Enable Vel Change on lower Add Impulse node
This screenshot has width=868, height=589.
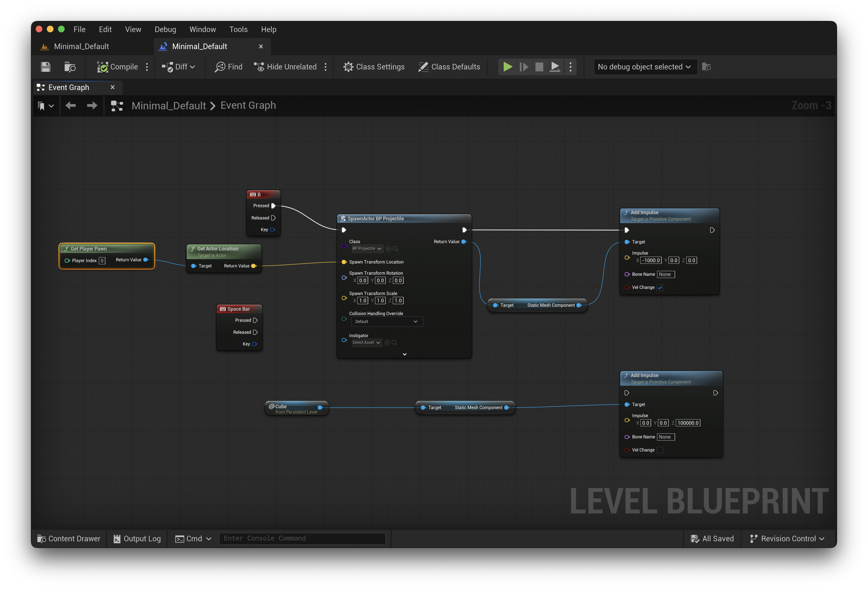click(x=660, y=450)
